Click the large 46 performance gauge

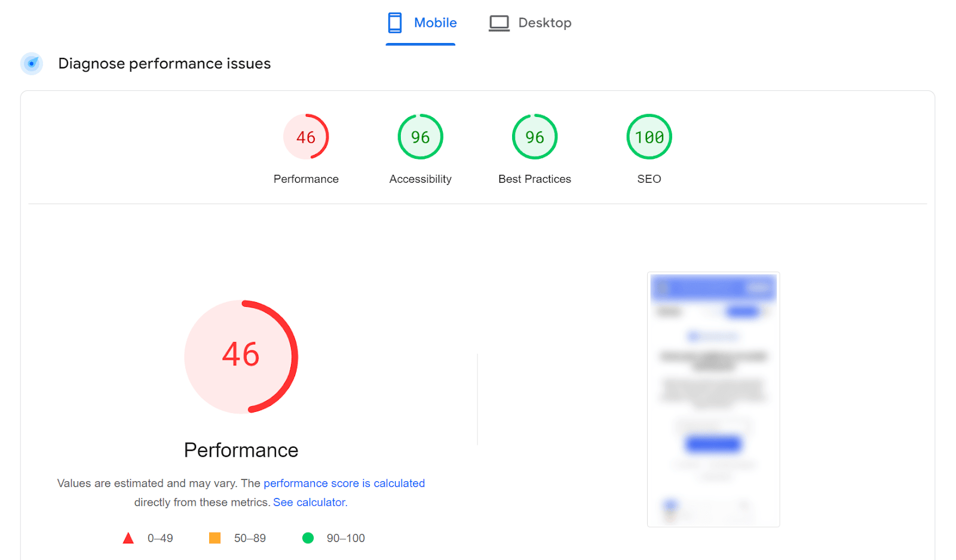point(241,356)
